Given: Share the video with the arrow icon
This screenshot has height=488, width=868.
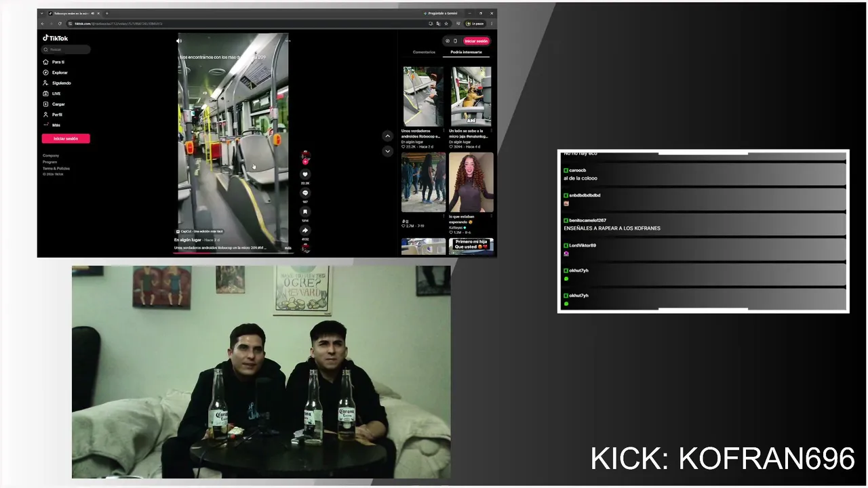Looking at the screenshot, I should pos(305,230).
